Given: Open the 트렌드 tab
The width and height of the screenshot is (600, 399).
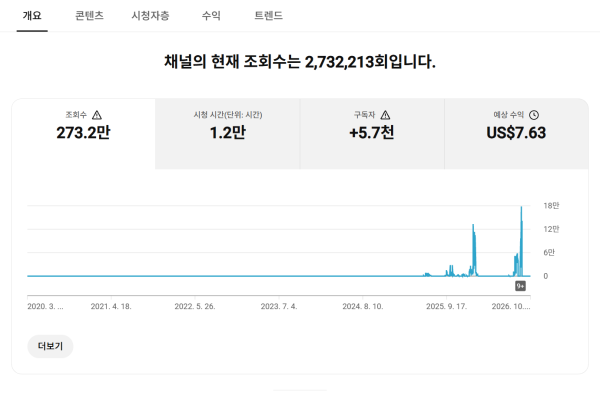Looking at the screenshot, I should [268, 16].
